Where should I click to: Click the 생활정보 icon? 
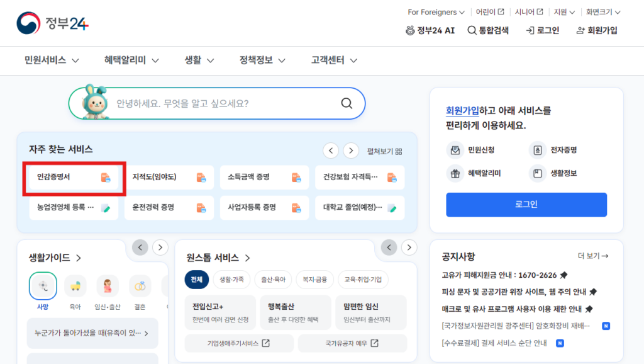pos(538,174)
